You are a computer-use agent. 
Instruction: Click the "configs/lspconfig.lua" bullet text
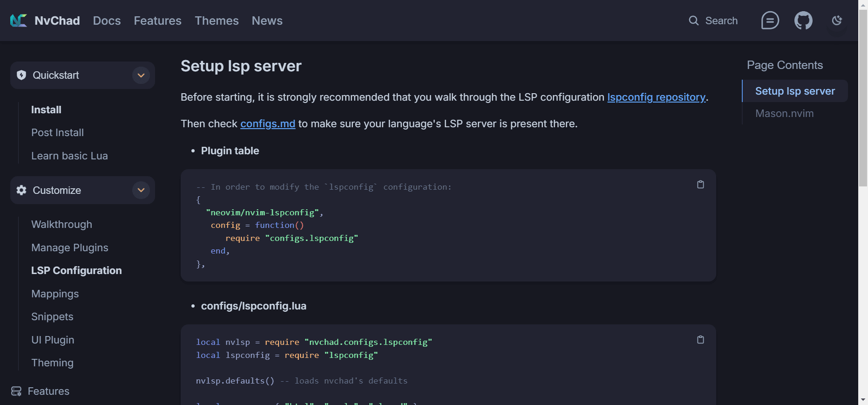pyautogui.click(x=254, y=306)
